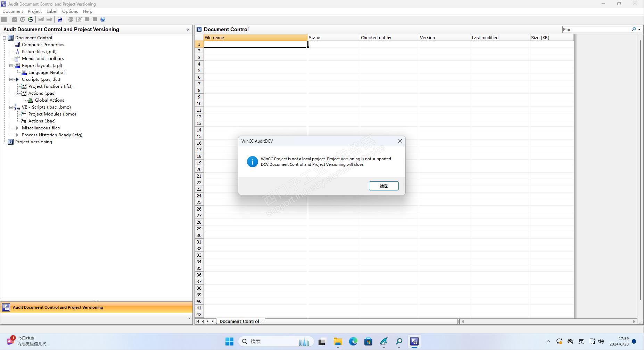Click the taskbar clock showing 17:59

point(619,341)
